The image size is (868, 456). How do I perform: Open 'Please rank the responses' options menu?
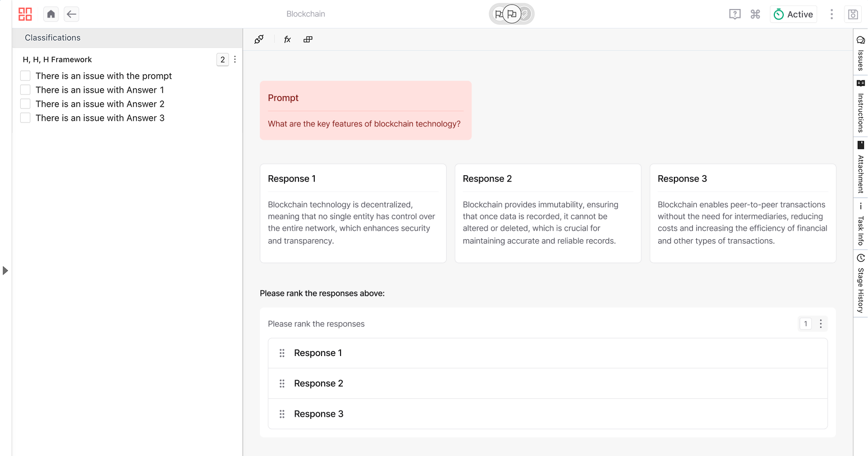820,323
